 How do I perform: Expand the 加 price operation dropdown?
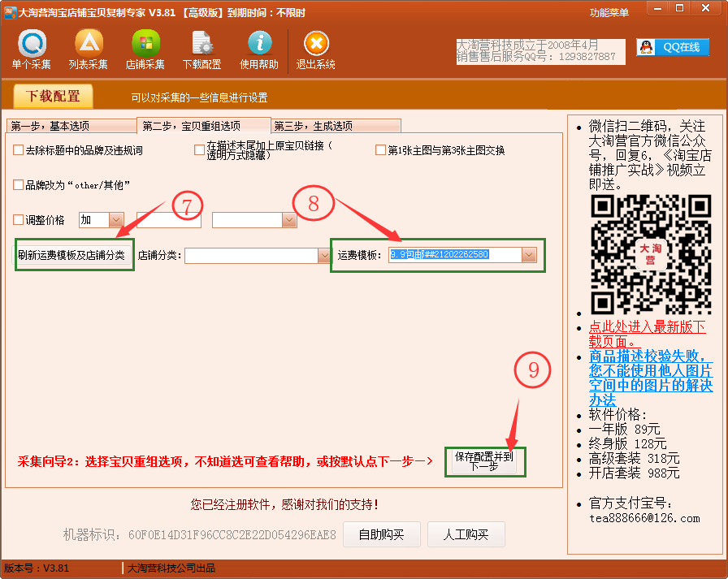(116, 219)
